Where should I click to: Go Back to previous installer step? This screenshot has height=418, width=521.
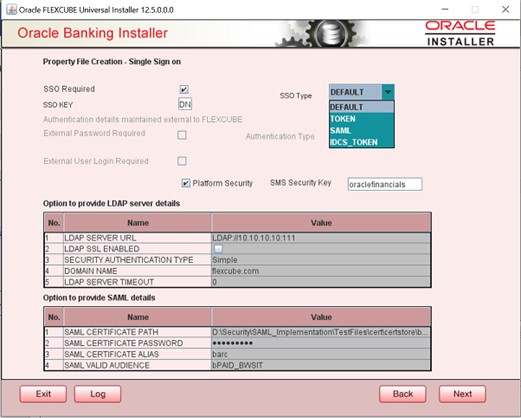click(x=403, y=394)
